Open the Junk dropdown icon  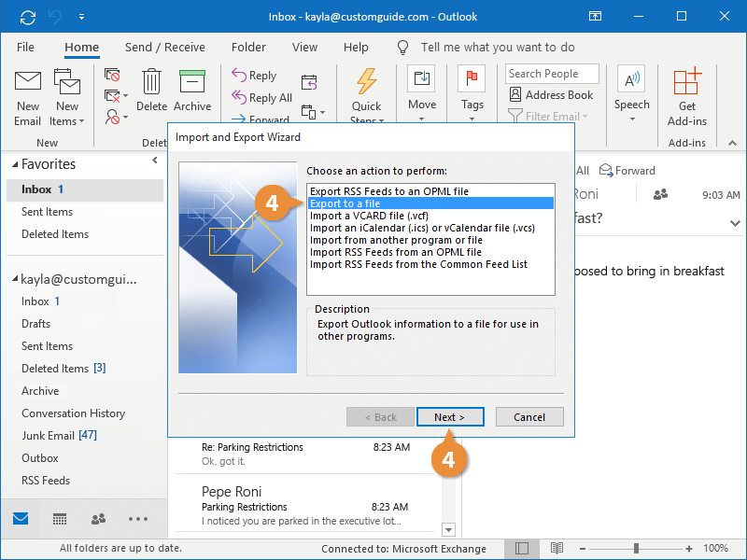click(x=116, y=117)
